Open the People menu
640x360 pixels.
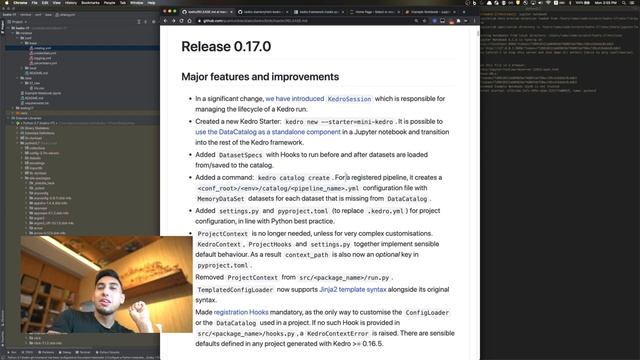pyautogui.click(x=109, y=3)
